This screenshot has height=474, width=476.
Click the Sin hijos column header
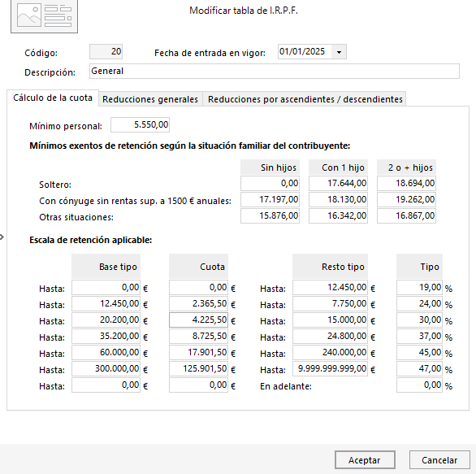pyautogui.click(x=270, y=167)
